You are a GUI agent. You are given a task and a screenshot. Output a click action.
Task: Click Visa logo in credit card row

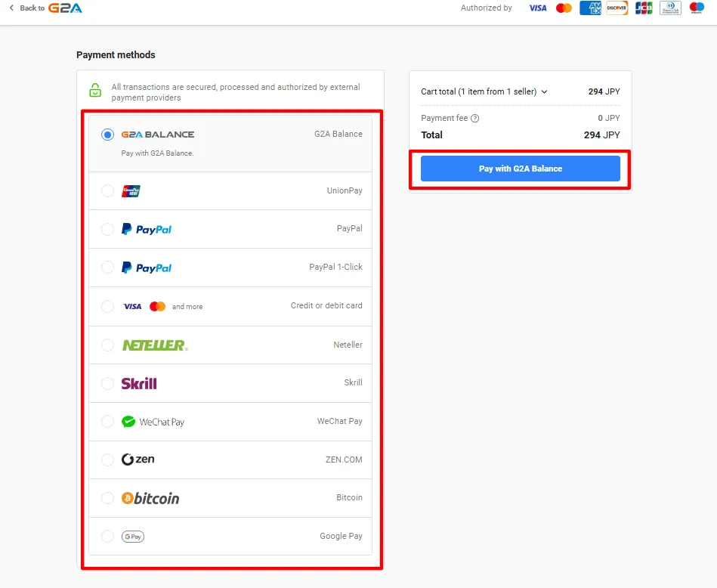[132, 306]
